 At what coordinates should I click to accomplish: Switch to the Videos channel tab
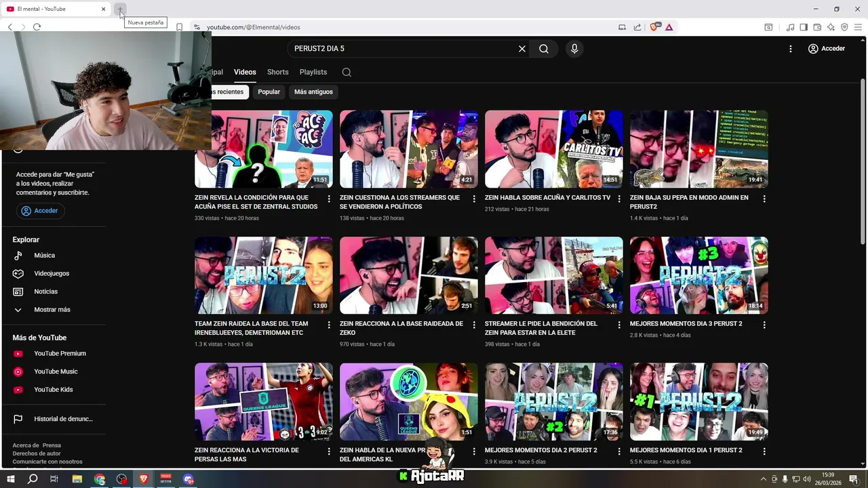(x=245, y=72)
